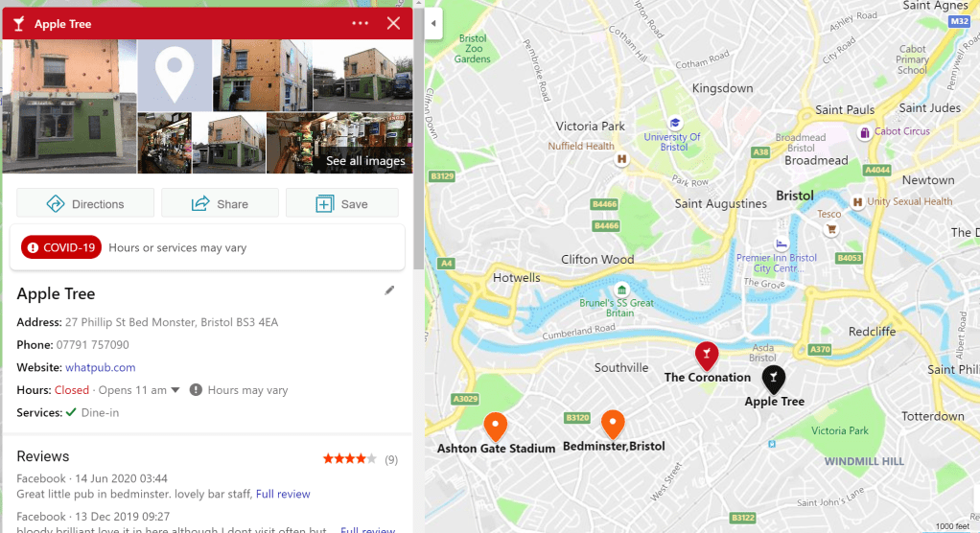The width and height of the screenshot is (980, 533).
Task: Select the black Apple Tree map pin
Action: click(x=774, y=380)
